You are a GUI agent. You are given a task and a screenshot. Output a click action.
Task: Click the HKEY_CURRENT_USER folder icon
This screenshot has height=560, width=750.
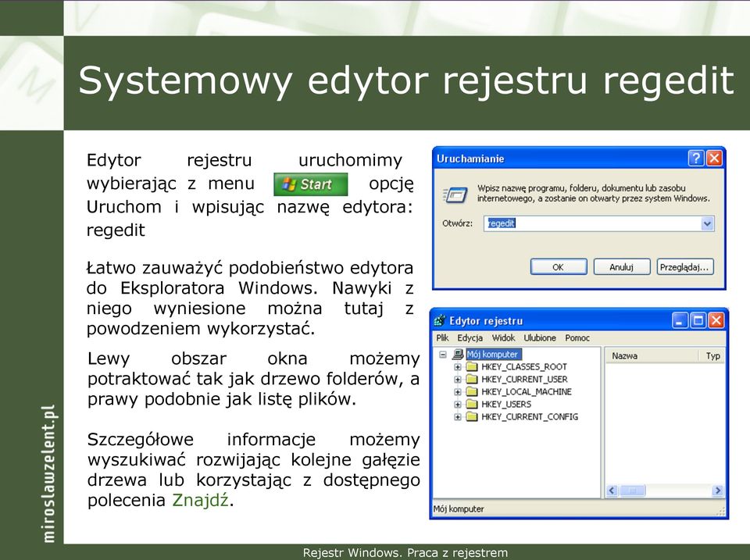pos(472,380)
